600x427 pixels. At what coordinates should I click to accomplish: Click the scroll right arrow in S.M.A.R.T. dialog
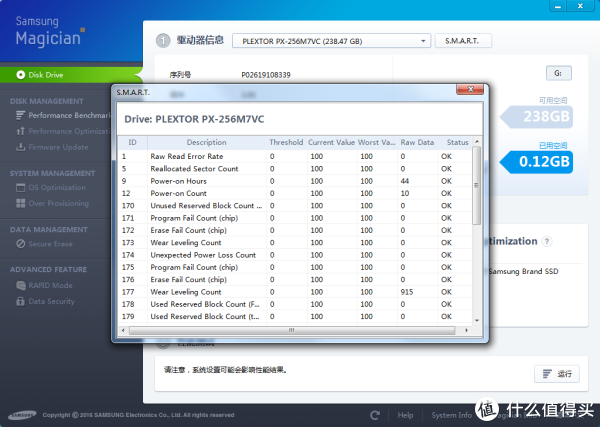click(466, 330)
